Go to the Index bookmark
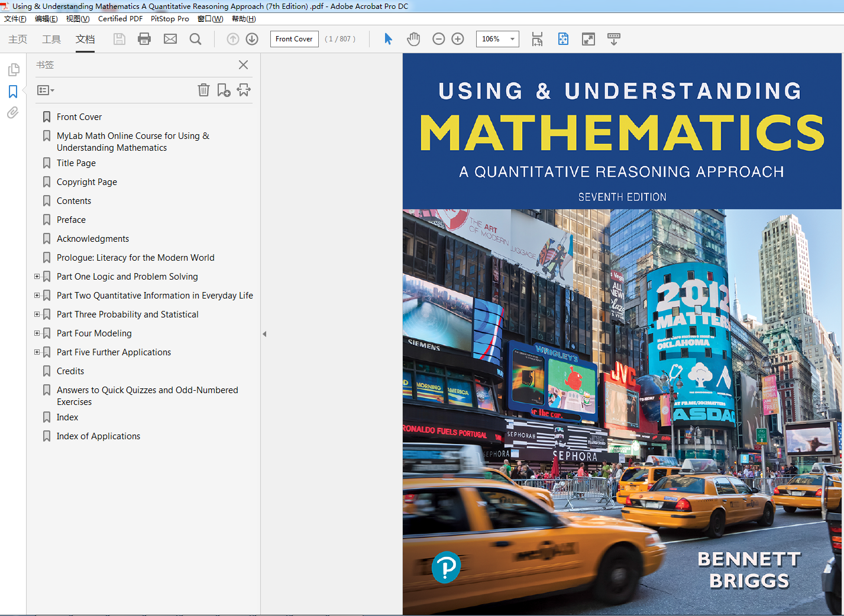 point(67,417)
